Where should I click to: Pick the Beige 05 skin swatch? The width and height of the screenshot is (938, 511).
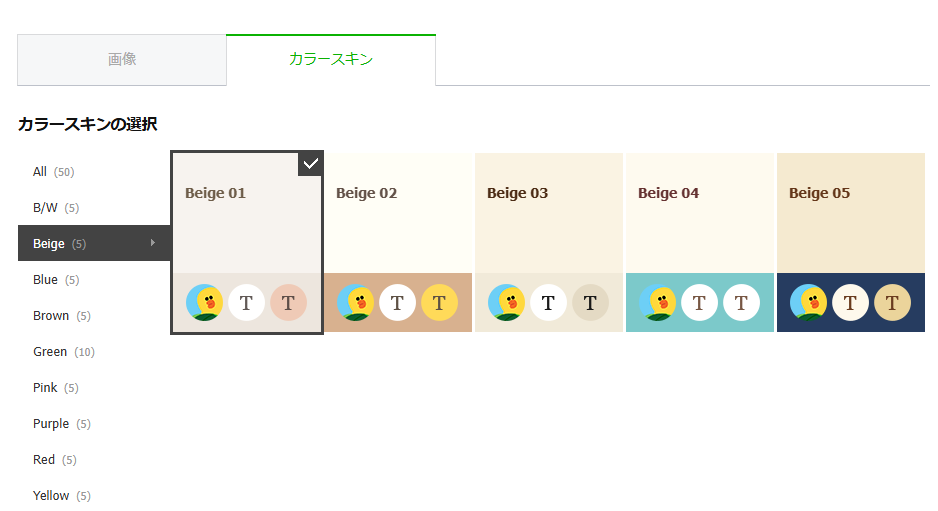pos(851,242)
